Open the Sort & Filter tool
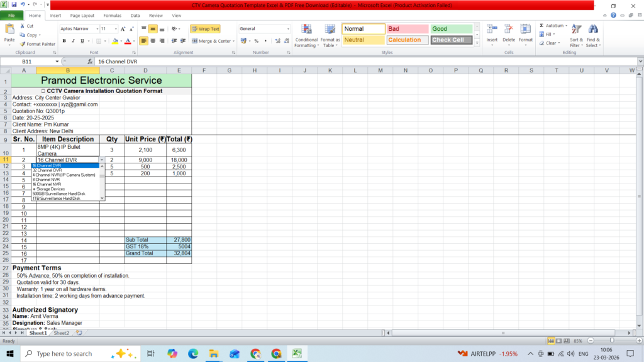 [576, 35]
